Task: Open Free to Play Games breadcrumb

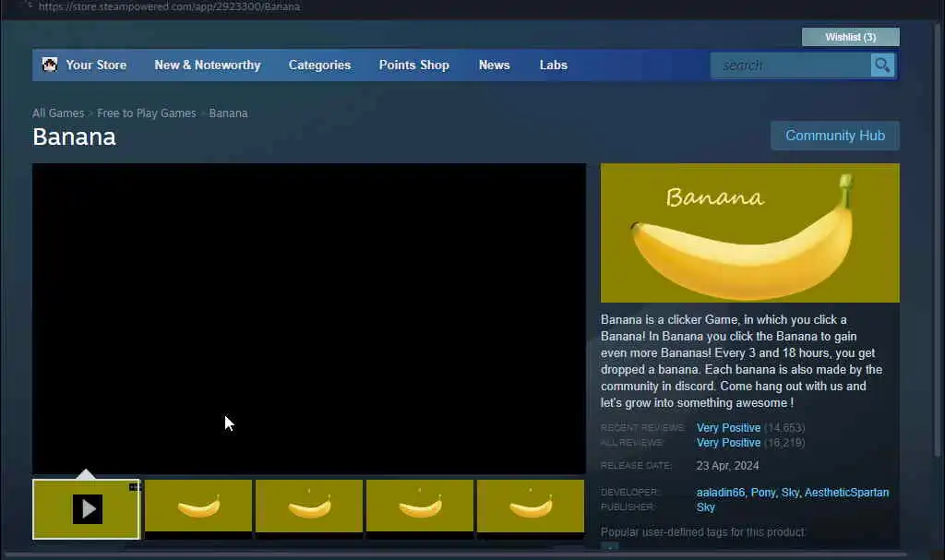Action: tap(147, 113)
